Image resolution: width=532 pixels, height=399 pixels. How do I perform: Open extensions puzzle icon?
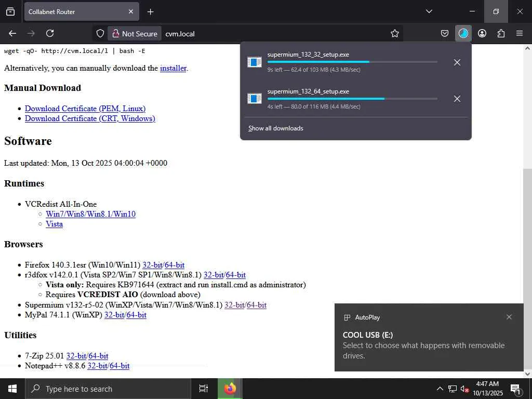[501, 33]
